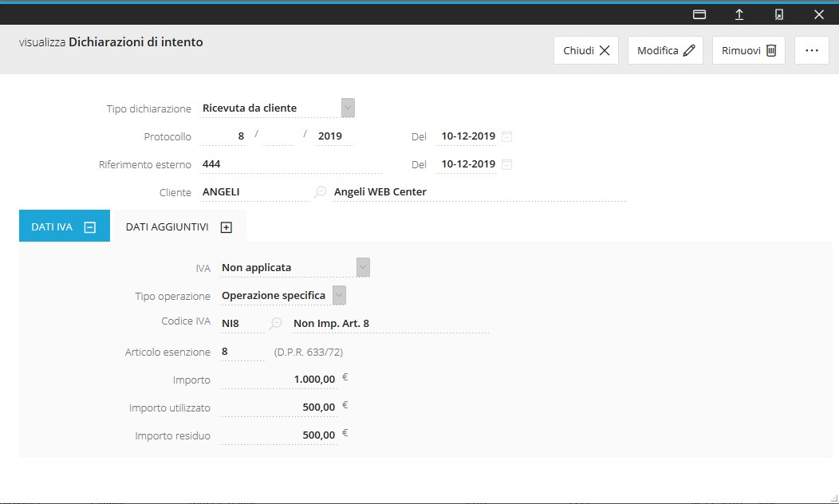Image resolution: width=839 pixels, height=504 pixels.
Task: Click the search magnifier beside Cliente ANGELI
Action: [321, 192]
